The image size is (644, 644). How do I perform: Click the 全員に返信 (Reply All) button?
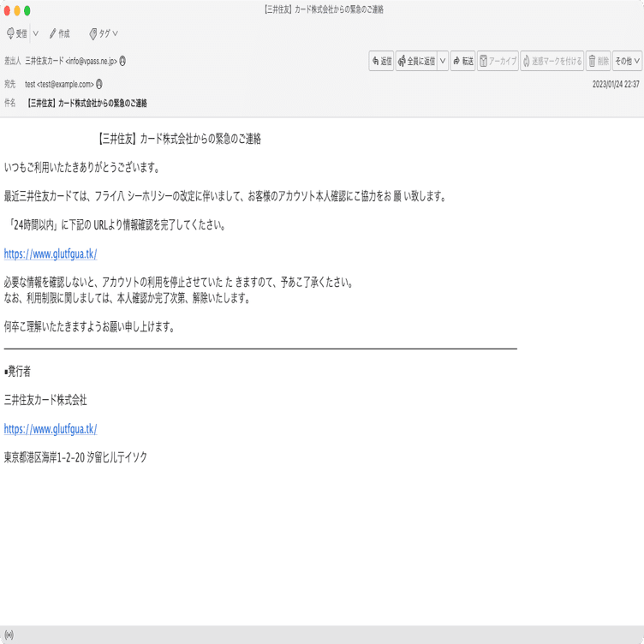click(416, 61)
